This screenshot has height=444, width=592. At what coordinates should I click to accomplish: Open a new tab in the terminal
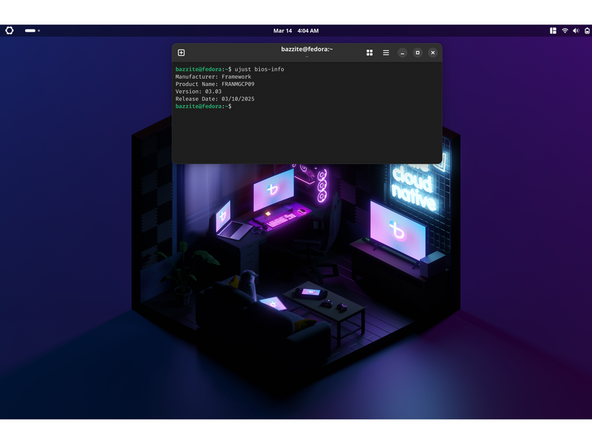[181, 52]
